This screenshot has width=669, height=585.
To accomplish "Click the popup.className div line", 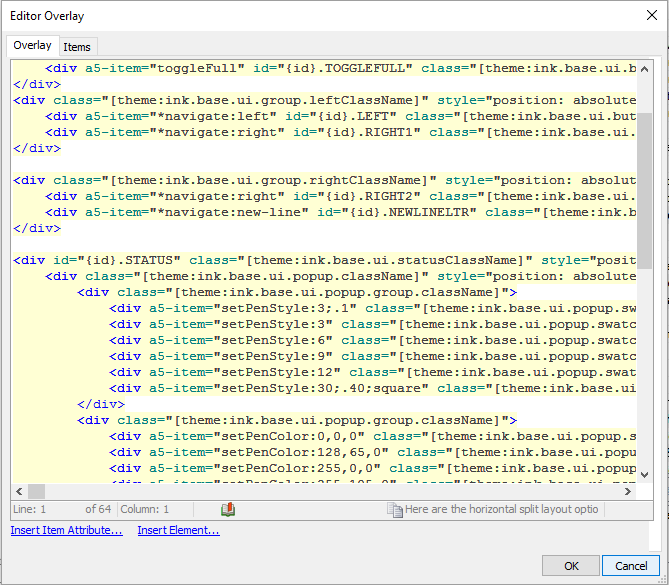I will click(x=340, y=276).
